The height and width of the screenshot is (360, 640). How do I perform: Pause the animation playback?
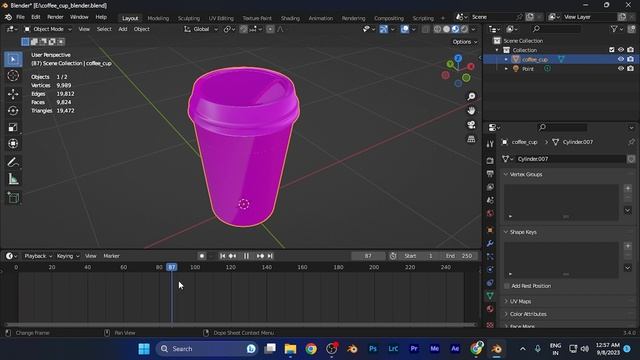[246, 256]
